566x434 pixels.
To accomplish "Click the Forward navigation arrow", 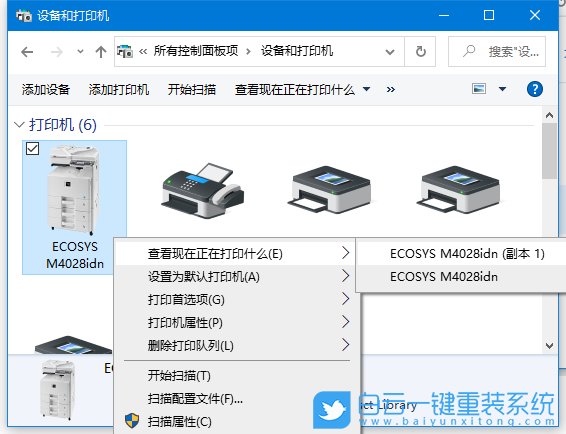I will [57, 52].
